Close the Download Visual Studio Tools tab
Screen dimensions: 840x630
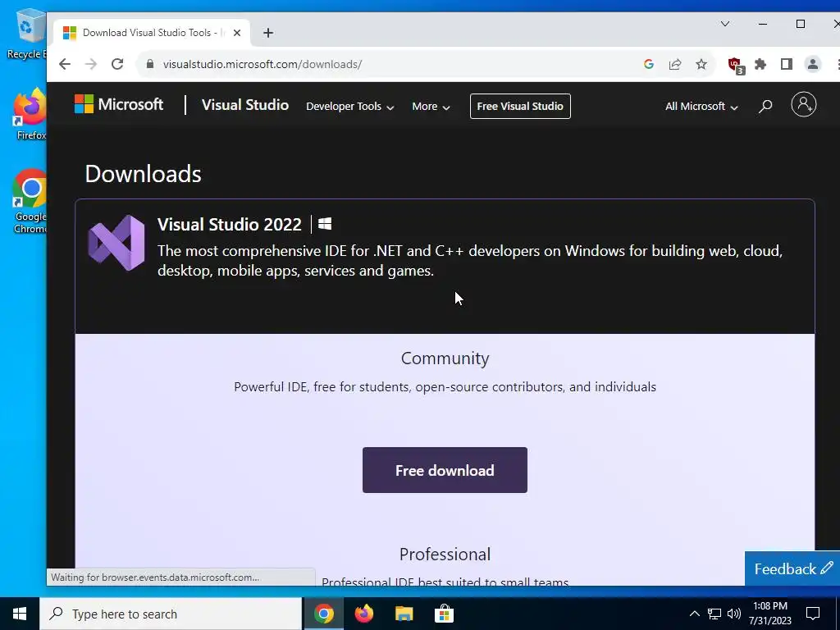[x=237, y=33]
